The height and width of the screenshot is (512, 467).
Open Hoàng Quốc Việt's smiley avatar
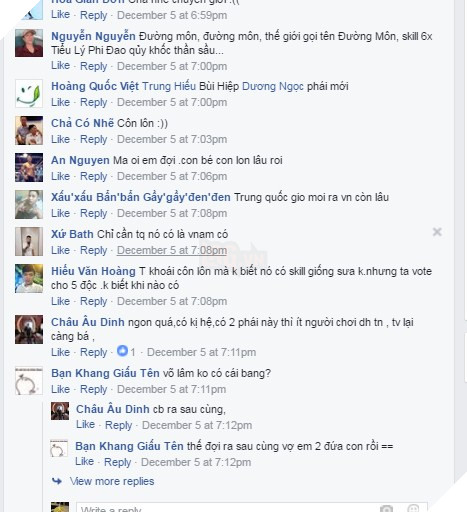pos(29,93)
